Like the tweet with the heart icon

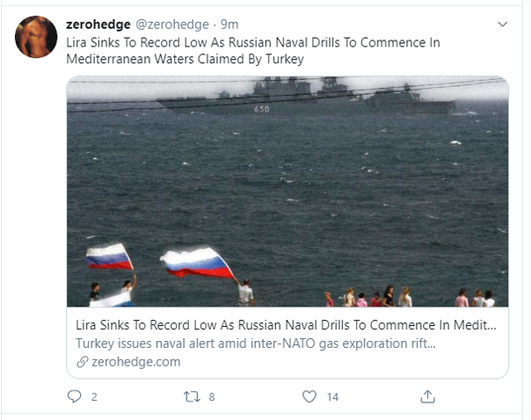309,397
